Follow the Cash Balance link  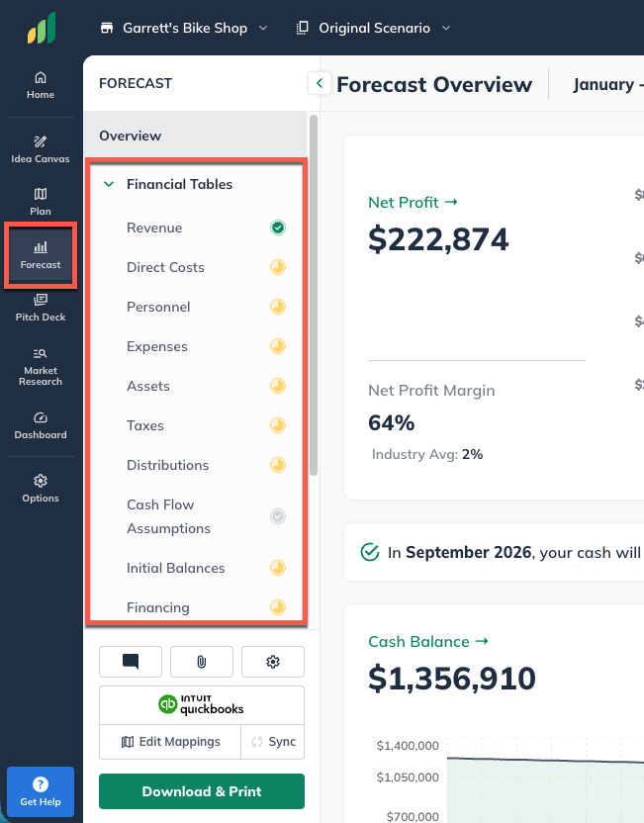(428, 641)
